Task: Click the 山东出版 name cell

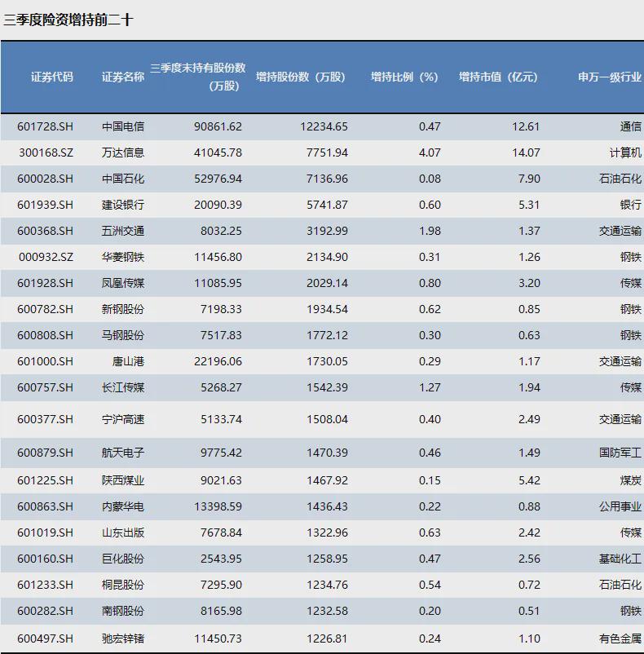Action: (x=123, y=532)
